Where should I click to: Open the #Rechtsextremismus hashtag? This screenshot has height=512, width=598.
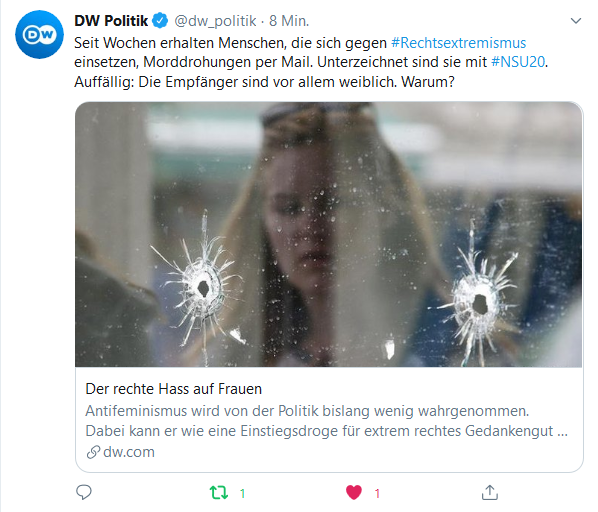[458, 43]
